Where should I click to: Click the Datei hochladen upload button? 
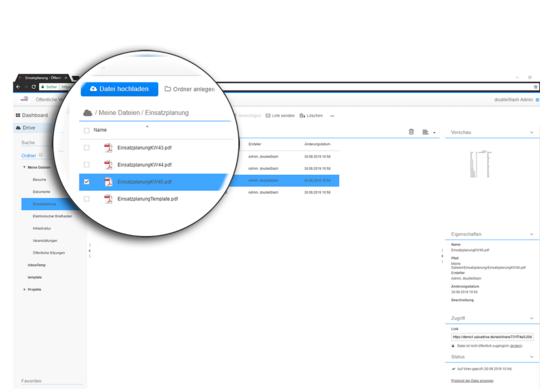pos(120,89)
